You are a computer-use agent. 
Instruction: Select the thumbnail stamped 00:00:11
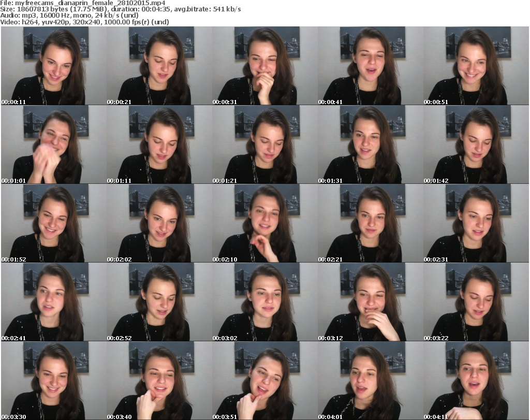[54, 66]
